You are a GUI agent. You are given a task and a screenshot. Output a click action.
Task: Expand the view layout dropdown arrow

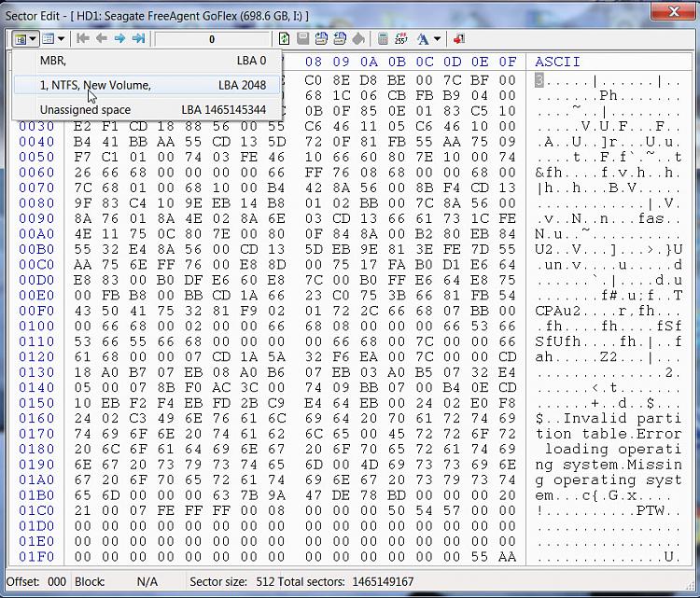[x=62, y=39]
